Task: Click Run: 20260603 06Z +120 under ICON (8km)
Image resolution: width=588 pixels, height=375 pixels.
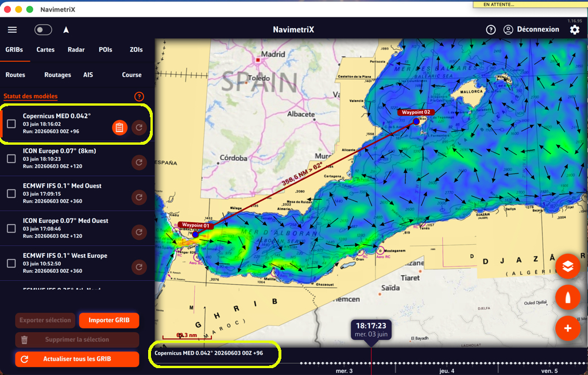Action: (x=52, y=166)
